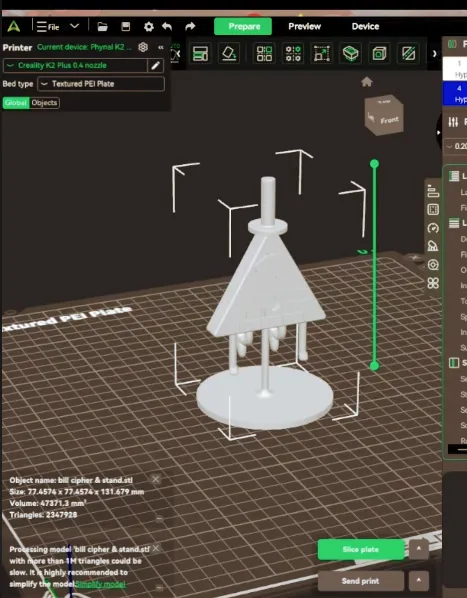Click the first layer group section icon
Screen dimensions: 467x598
(454, 176)
